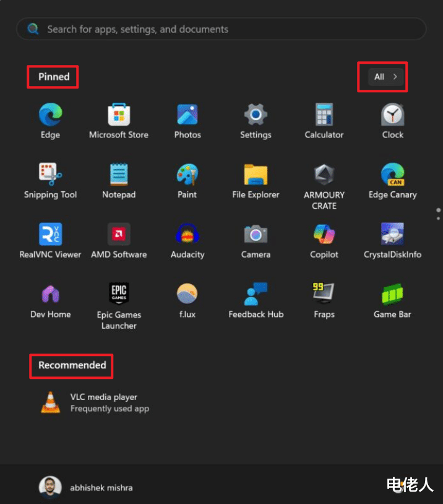Open the Photos app
This screenshot has height=504, width=443.
[x=187, y=121]
